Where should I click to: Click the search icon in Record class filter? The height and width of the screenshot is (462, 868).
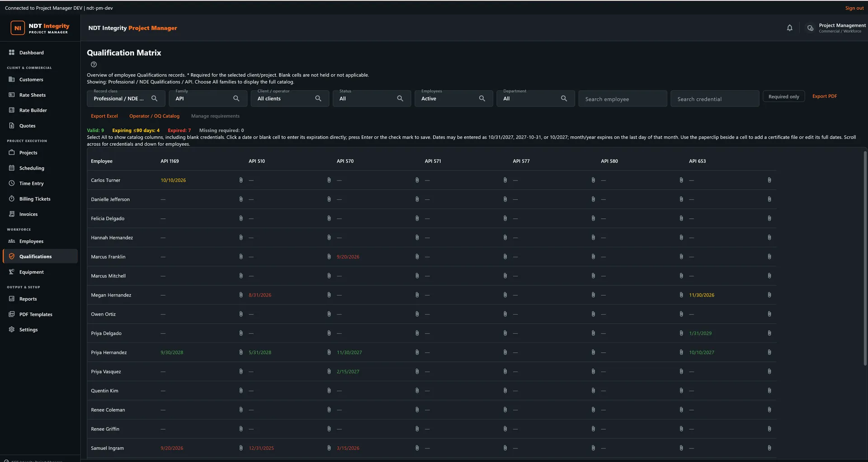[x=154, y=98]
